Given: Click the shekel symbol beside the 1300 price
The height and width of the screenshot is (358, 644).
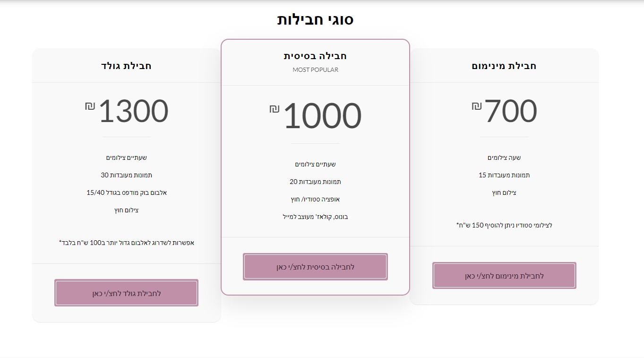Looking at the screenshot, I should click(x=90, y=106).
